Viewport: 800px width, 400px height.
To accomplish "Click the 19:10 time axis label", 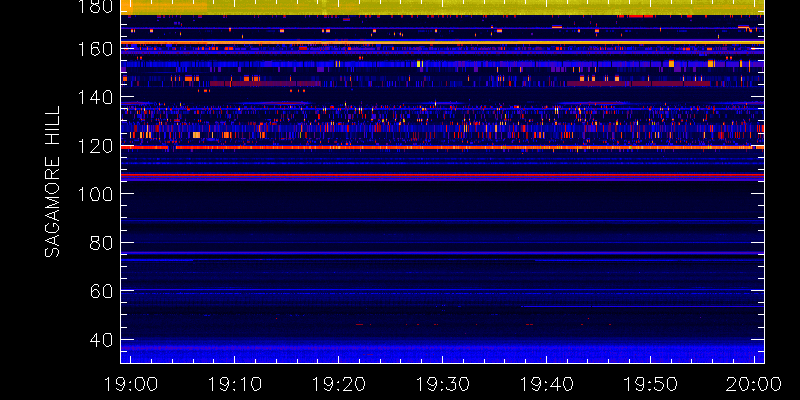I will [x=234, y=383].
